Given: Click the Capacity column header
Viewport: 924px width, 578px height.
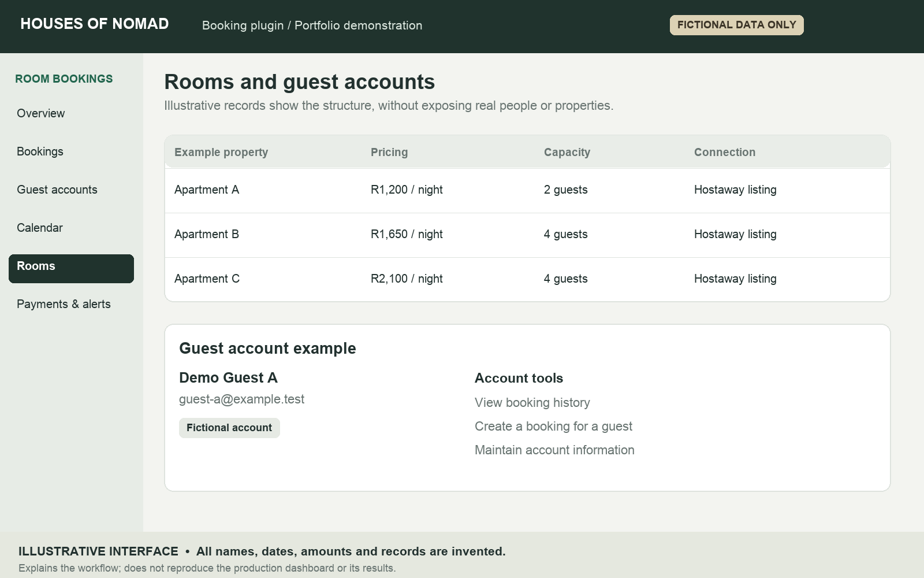Looking at the screenshot, I should click(x=567, y=152).
